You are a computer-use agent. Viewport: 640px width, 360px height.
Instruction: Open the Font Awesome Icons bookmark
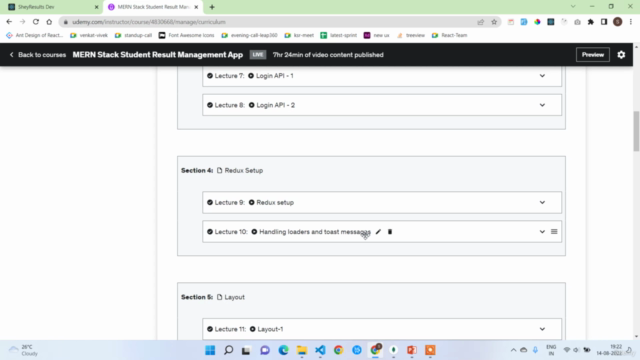[187, 36]
